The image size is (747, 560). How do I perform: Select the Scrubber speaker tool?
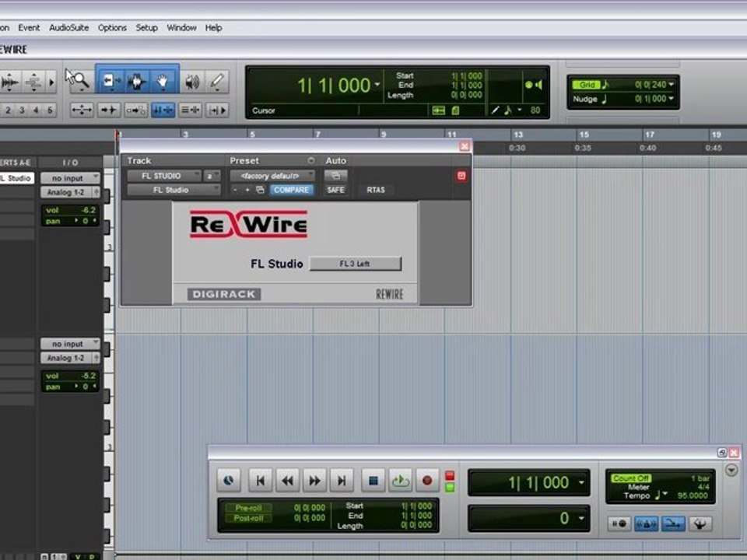pos(192,82)
